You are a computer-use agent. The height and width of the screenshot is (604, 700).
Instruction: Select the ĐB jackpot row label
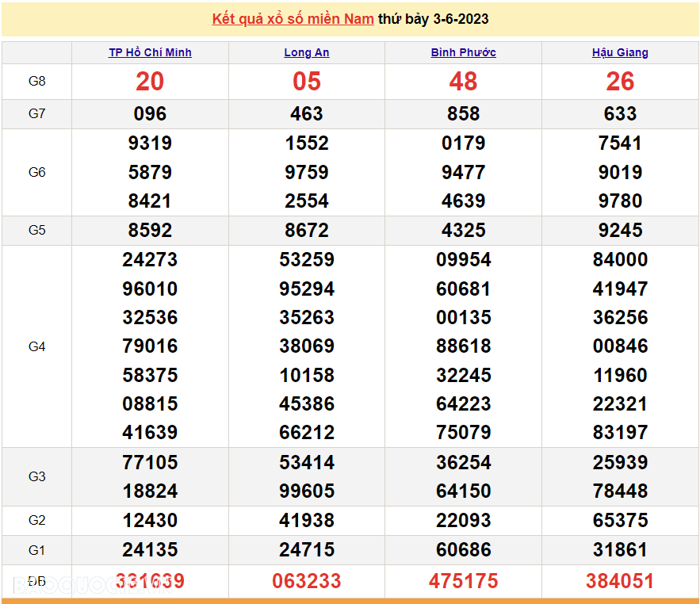(36, 581)
